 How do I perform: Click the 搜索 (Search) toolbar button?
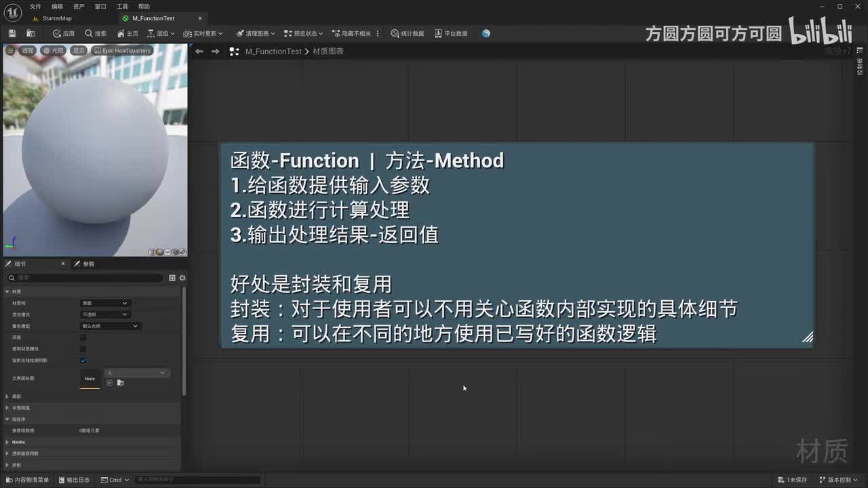[96, 33]
